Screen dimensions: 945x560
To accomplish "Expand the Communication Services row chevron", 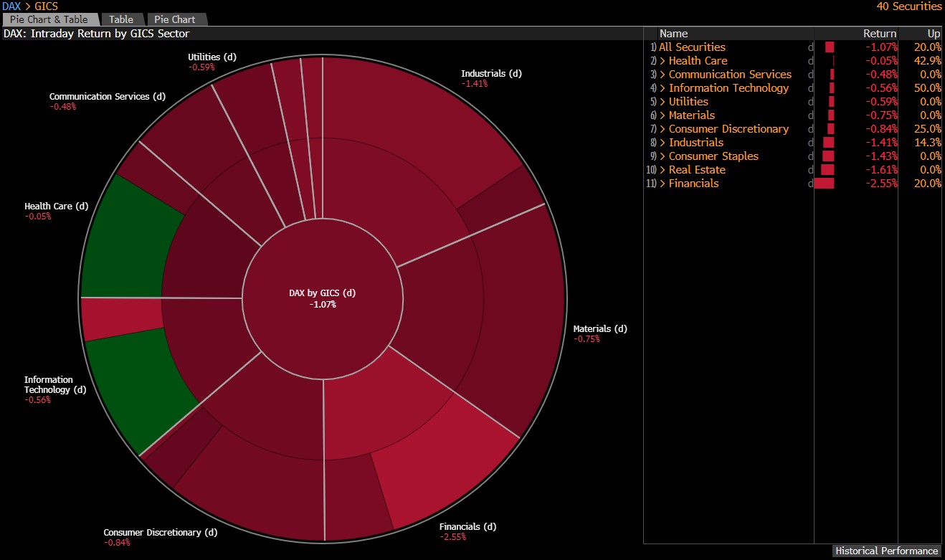I will [x=663, y=75].
